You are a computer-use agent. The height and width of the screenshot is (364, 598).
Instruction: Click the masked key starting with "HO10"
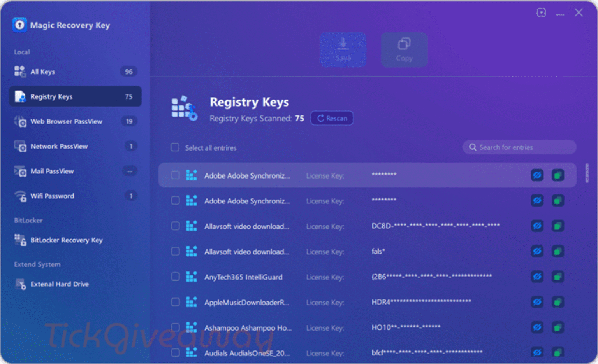tap(406, 327)
